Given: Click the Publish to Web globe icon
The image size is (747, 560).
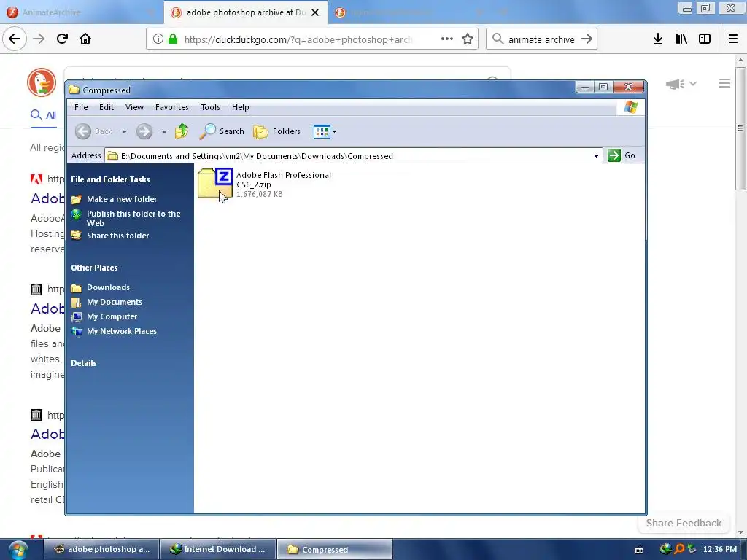Looking at the screenshot, I should (76, 214).
